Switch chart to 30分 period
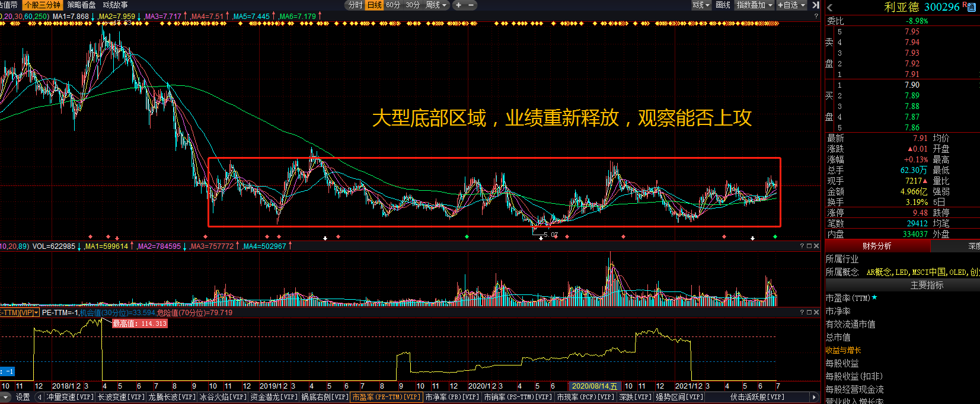The image size is (980, 404). [x=413, y=5]
